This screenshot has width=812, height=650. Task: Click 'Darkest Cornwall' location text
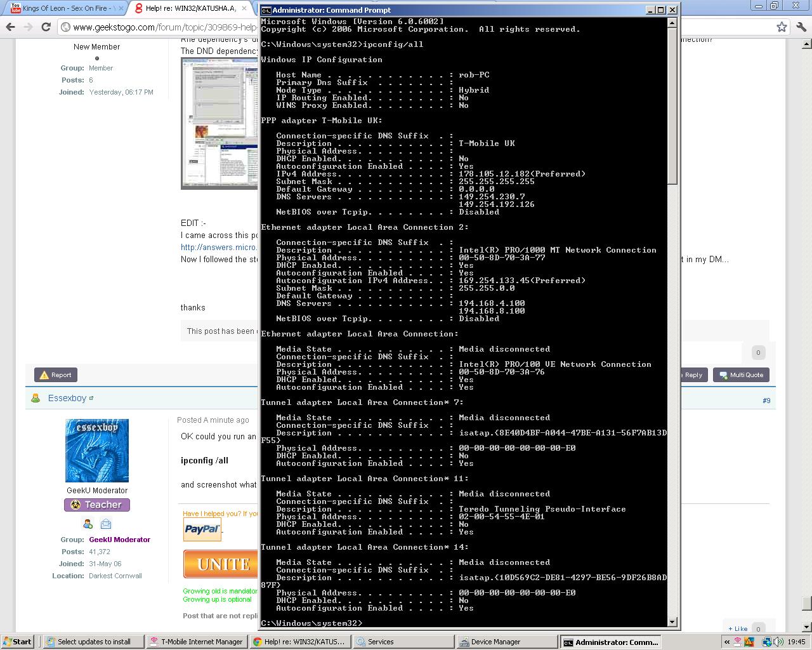pyautogui.click(x=115, y=576)
